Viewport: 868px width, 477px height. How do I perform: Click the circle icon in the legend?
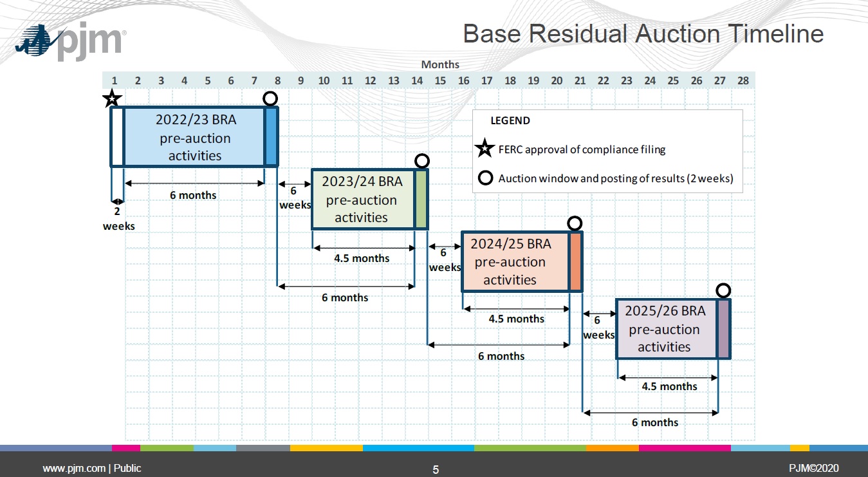click(x=485, y=178)
